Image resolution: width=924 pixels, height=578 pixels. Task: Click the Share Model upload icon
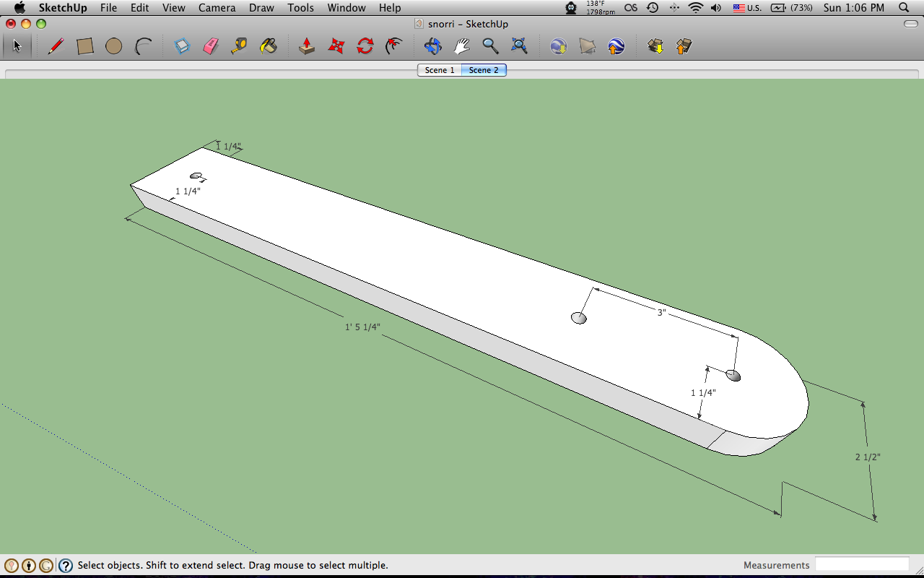pos(684,46)
